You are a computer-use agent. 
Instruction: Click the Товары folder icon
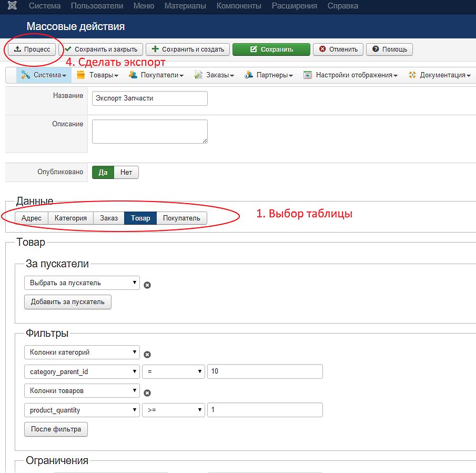81,75
